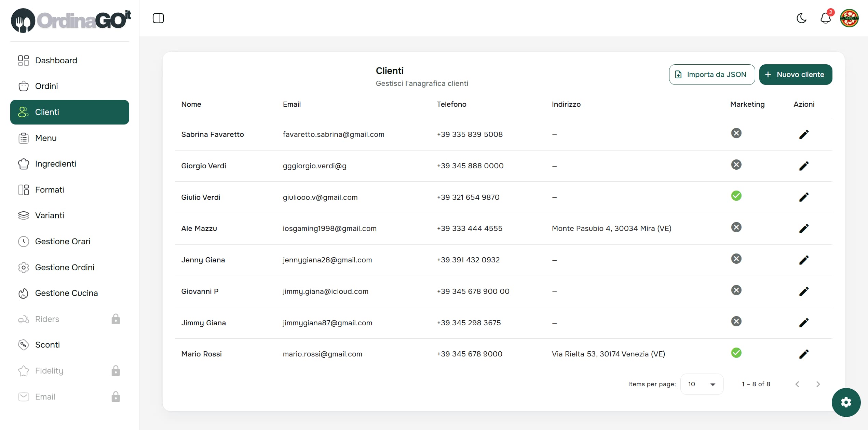Edit Jimmy Giana with pencil icon

pos(804,323)
